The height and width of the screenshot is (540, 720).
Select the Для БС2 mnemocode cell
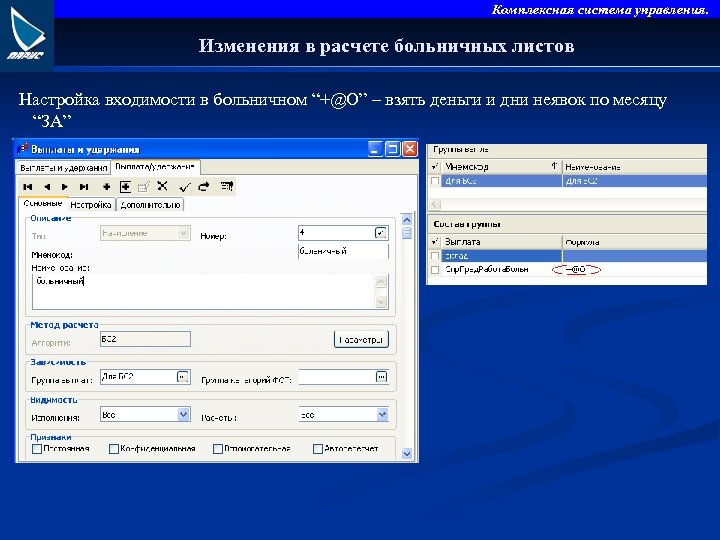point(502,181)
